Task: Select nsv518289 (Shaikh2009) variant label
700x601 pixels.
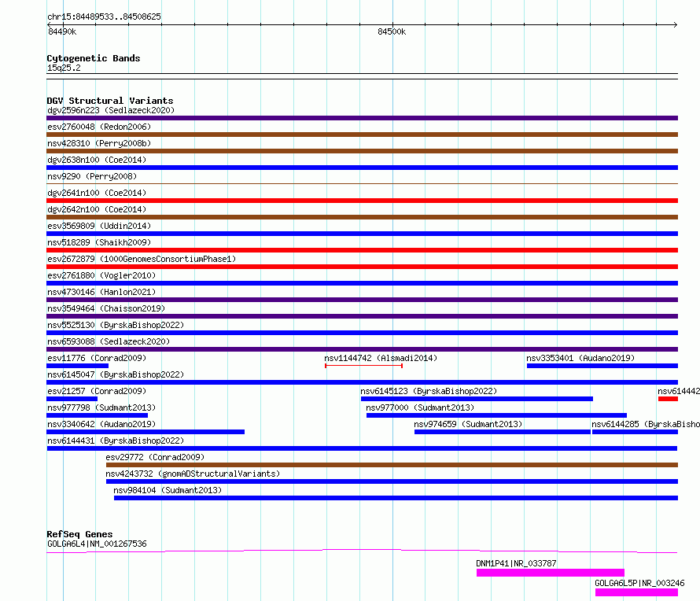Action: 99,242
